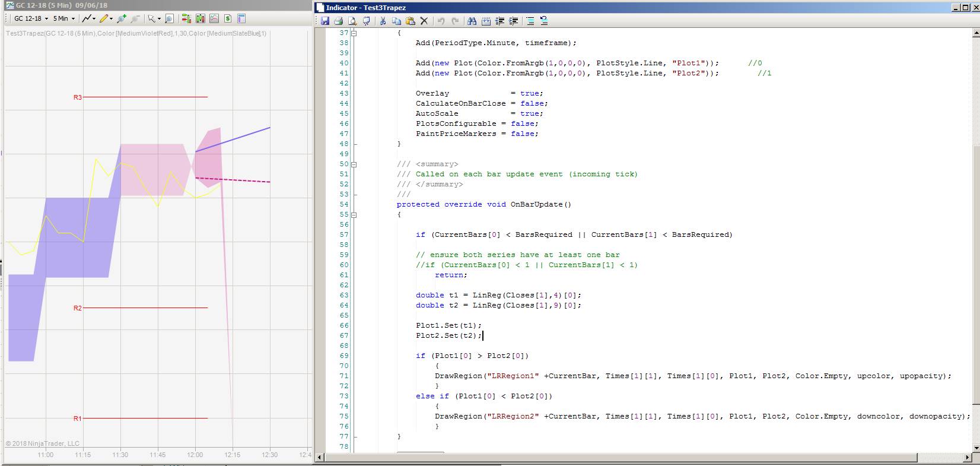Open the chart Data Series candlestick icon

[x=200, y=18]
